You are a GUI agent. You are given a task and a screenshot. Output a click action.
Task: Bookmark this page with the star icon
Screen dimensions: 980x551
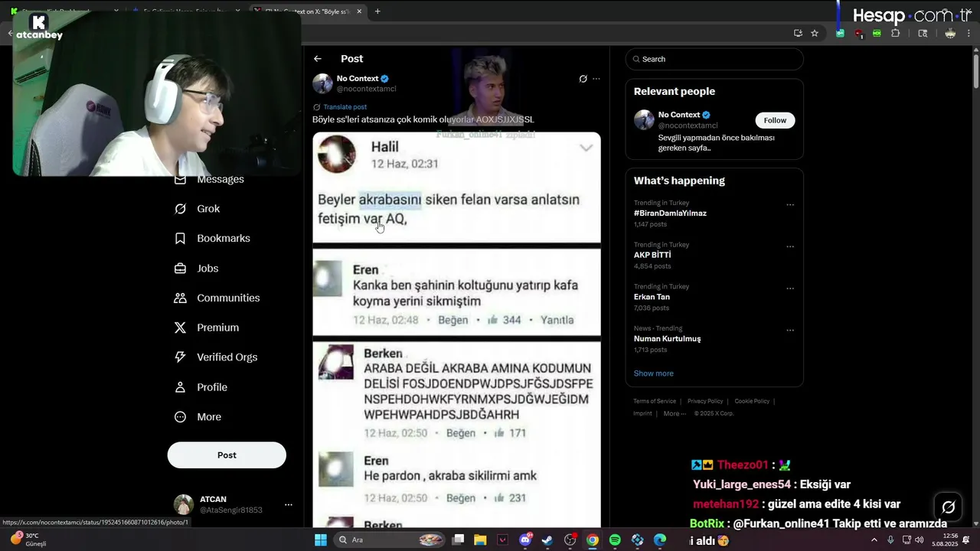click(815, 34)
